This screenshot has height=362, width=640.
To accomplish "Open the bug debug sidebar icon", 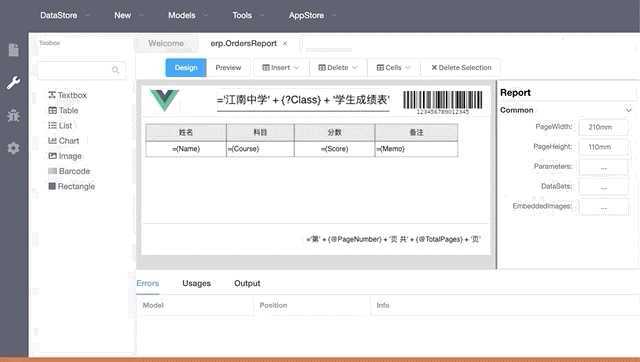I will (x=13, y=115).
